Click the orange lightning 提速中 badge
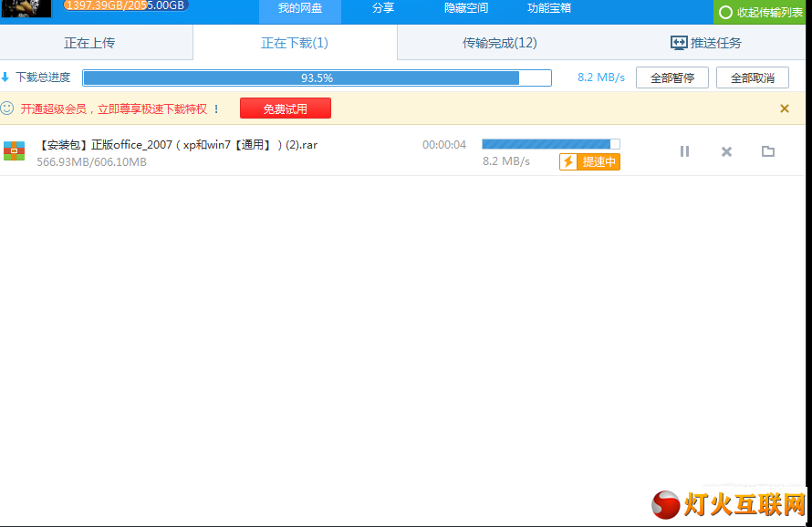This screenshot has height=527, width=812. 589,162
